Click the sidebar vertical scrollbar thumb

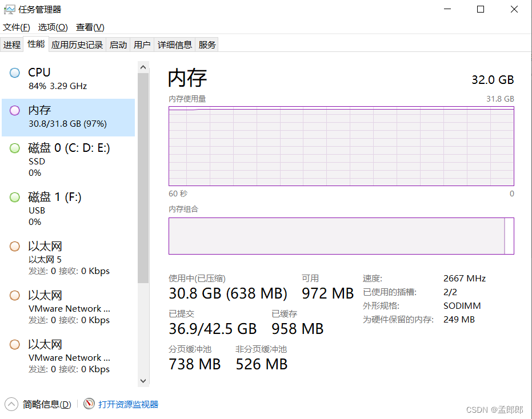click(143, 178)
